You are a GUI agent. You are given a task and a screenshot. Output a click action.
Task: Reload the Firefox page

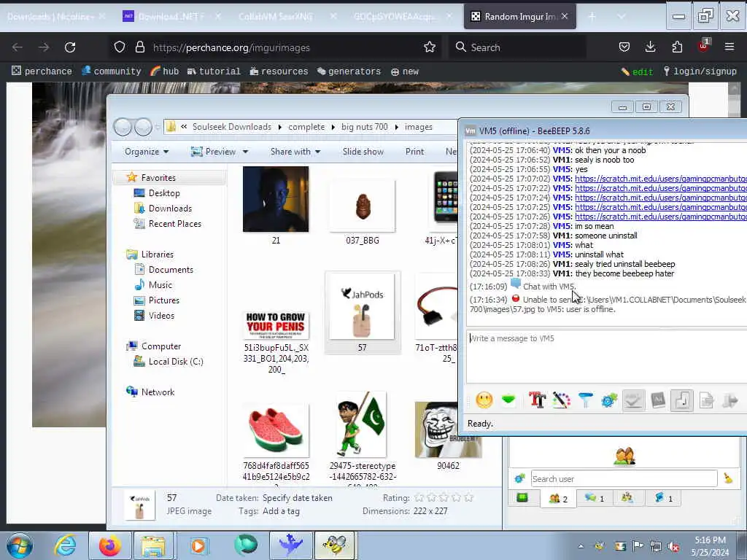point(70,47)
